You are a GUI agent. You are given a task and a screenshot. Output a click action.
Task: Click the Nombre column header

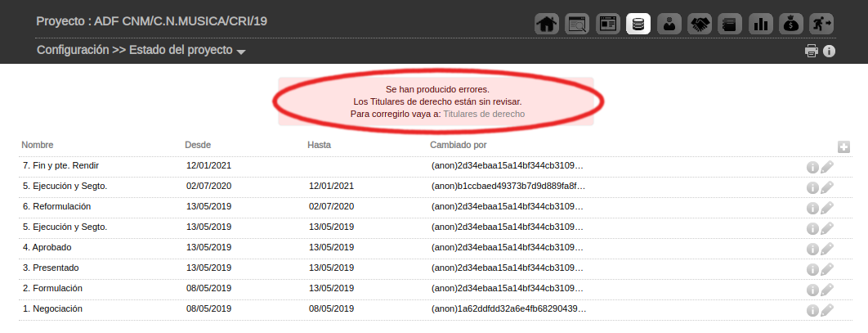point(38,145)
